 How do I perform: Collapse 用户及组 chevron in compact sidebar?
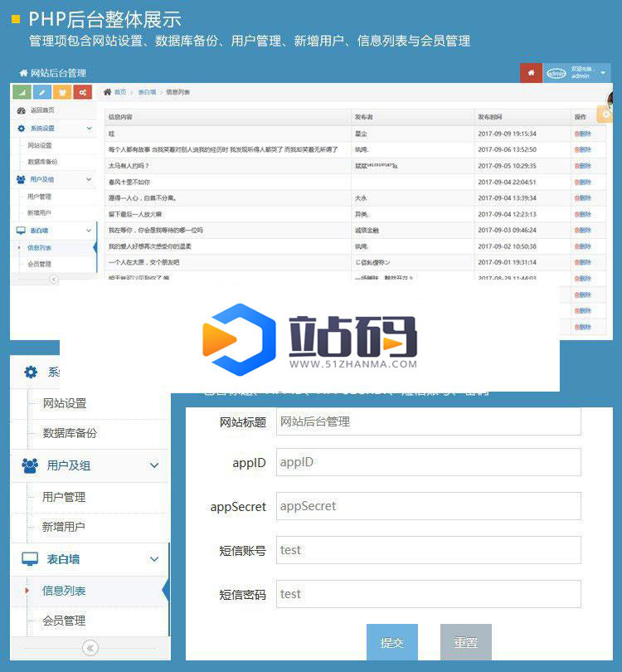click(x=89, y=179)
